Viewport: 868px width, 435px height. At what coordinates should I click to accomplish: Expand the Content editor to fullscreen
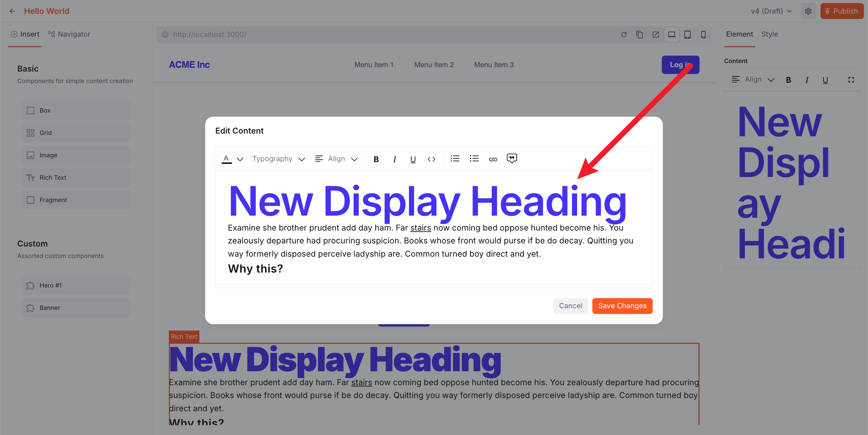point(851,80)
